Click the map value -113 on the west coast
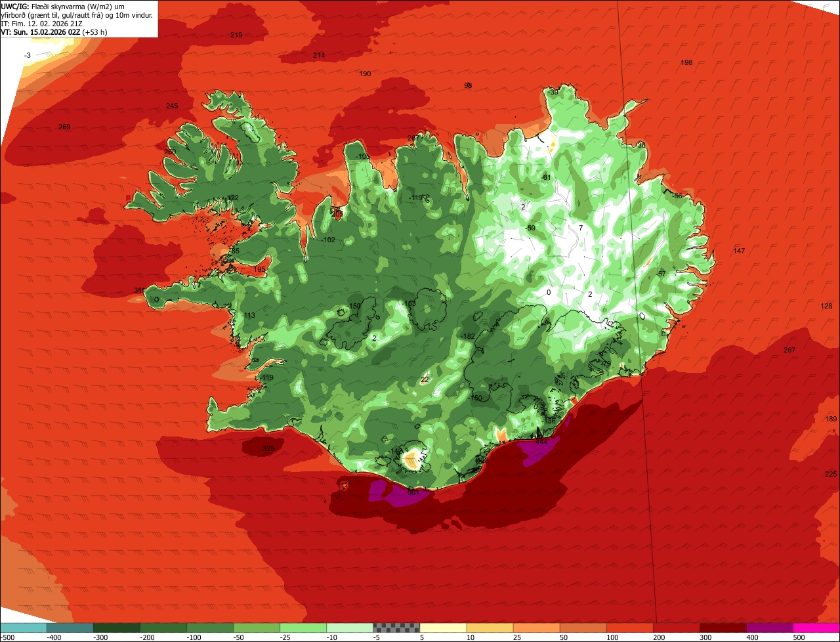 tap(248, 315)
